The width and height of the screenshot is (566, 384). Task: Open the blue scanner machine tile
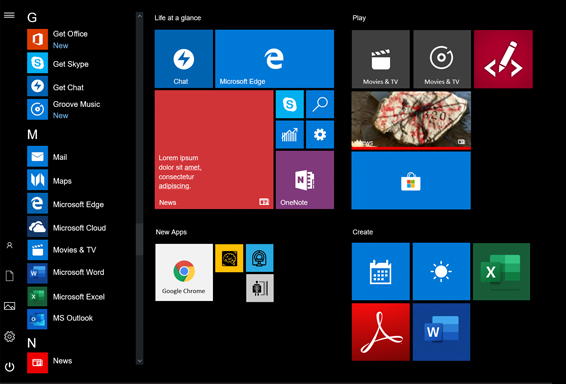click(260, 258)
